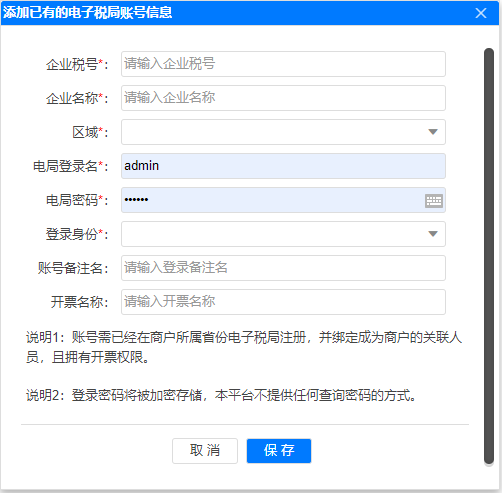Click the 说明2 password storage note
The height and width of the screenshot is (493, 502).
click(221, 395)
